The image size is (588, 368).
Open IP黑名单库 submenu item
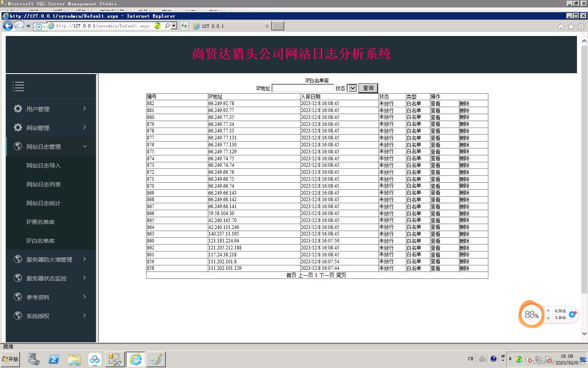click(40, 222)
